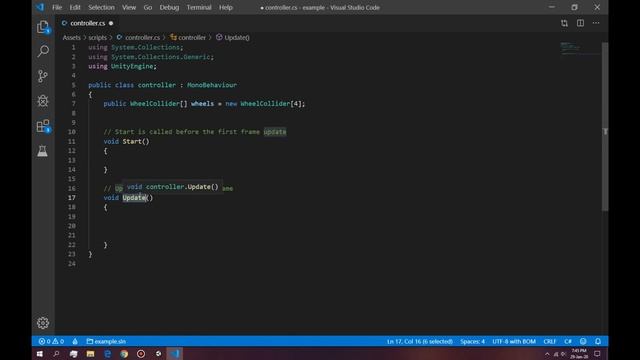This screenshot has width=640, height=360.
Task: Open the Manage gear in activity bar
Action: [x=43, y=323]
